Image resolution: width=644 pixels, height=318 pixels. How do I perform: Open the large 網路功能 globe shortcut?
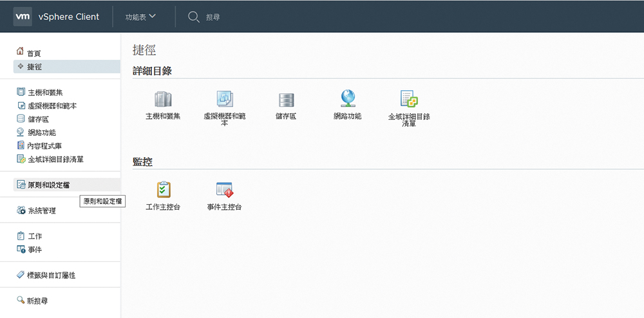(x=348, y=99)
